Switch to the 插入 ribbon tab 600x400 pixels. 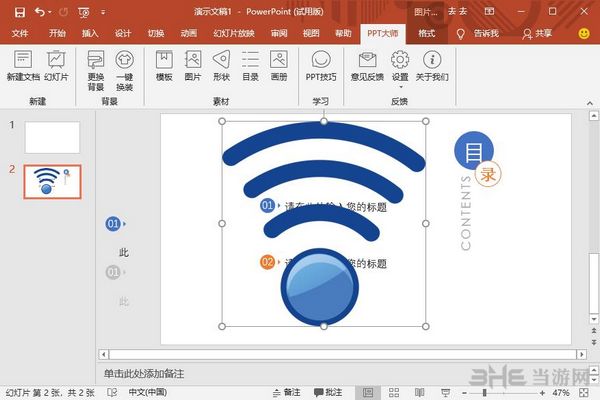[x=90, y=33]
